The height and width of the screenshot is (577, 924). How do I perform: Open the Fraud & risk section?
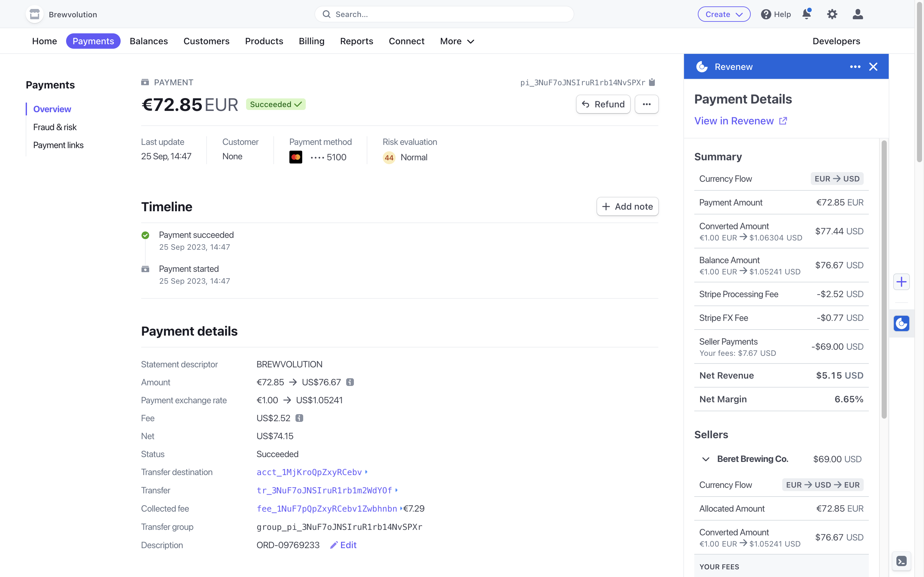[55, 127]
